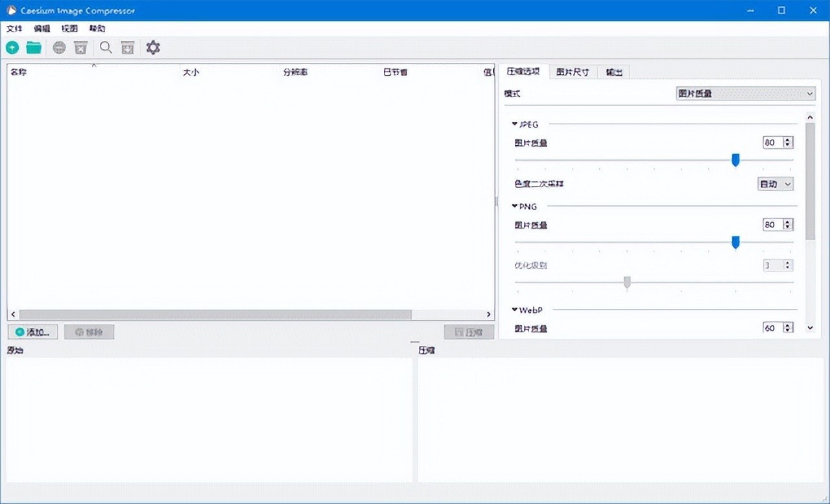Sort the list by the 名称 column header
Screen dimensions: 830x504
click(x=93, y=72)
